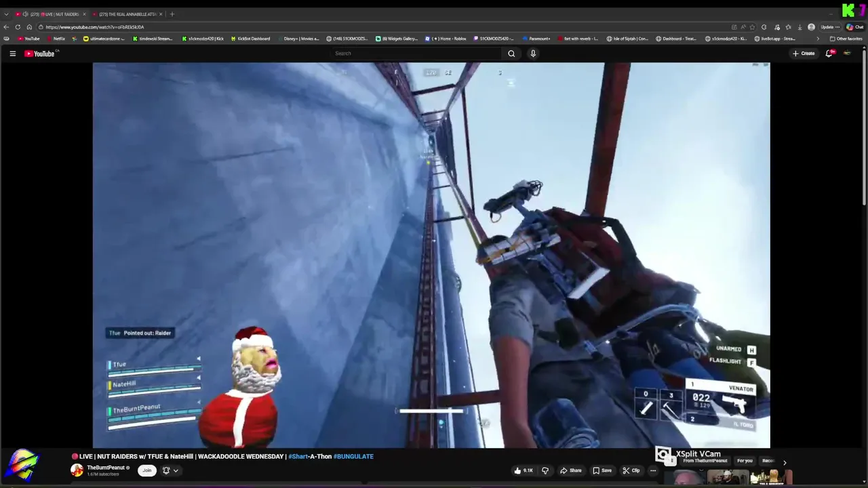Close the NUT RAIDERS live tab
Screen dimensions: 868x488
[x=84, y=14]
